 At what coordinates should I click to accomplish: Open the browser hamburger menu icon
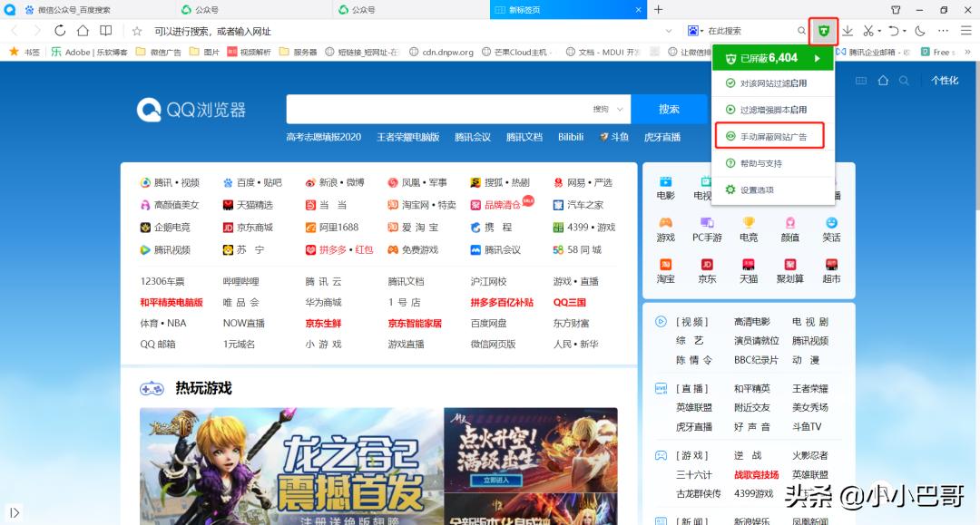tap(965, 30)
